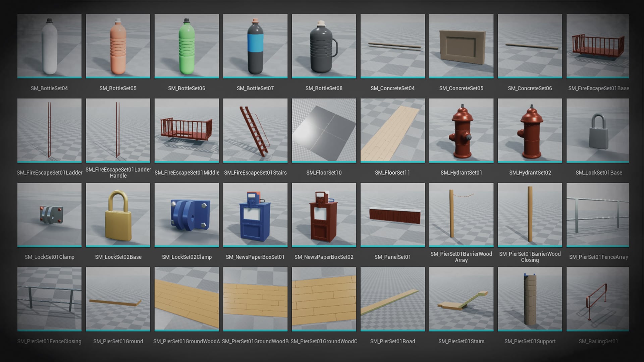Click the 'SM_PierSet01Support' name label
The image size is (644, 362).
coord(530,341)
